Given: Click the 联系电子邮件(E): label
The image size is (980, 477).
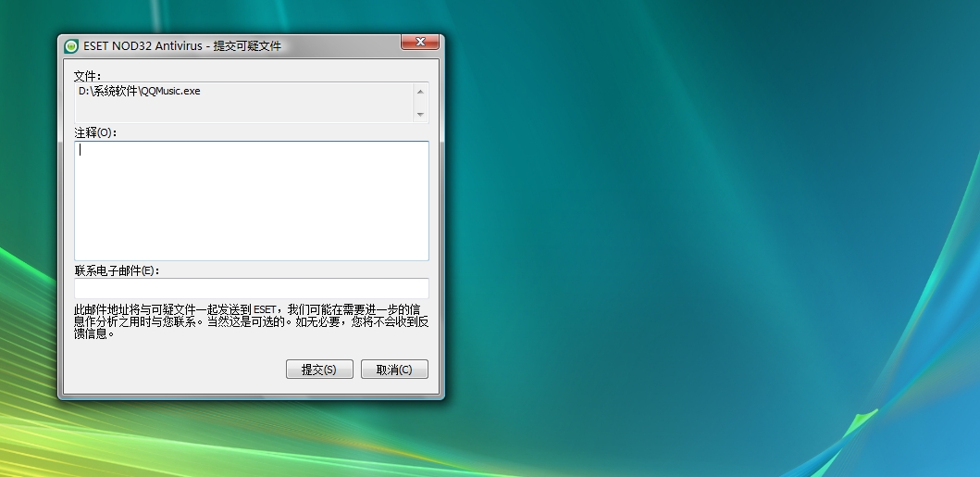Looking at the screenshot, I should (x=117, y=270).
